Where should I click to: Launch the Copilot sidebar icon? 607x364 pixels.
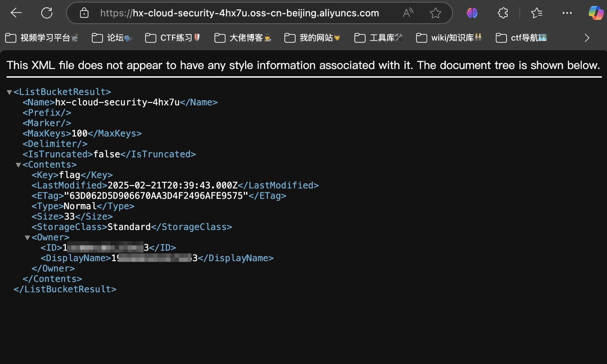pos(595,13)
